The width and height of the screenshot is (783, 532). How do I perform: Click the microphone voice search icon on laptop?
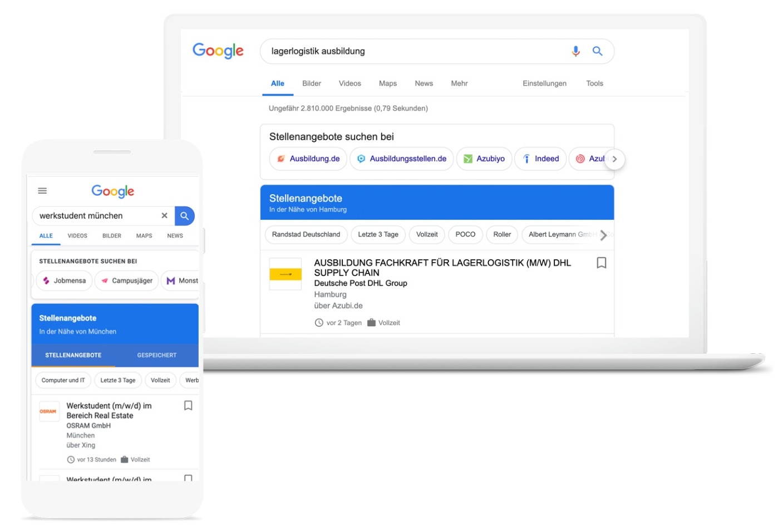pyautogui.click(x=575, y=51)
